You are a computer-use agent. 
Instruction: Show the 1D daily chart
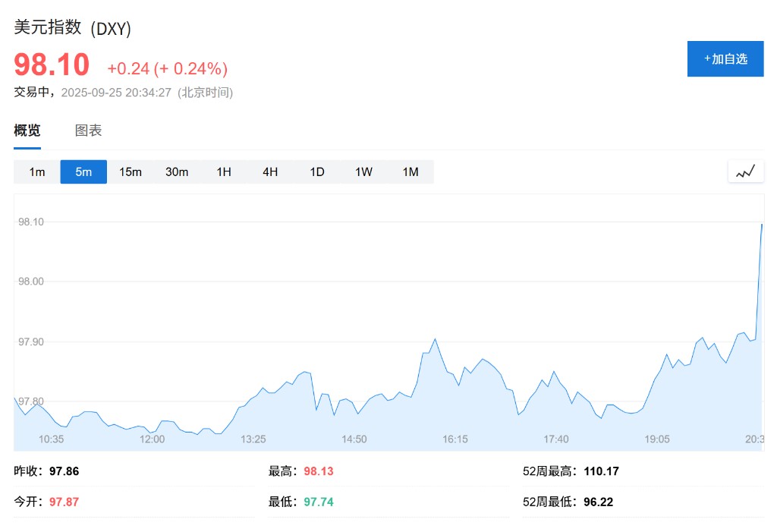point(317,172)
